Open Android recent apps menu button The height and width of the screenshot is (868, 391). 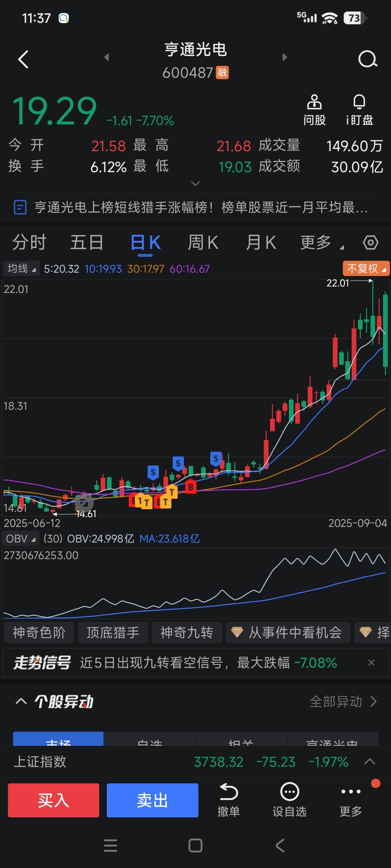(110, 846)
